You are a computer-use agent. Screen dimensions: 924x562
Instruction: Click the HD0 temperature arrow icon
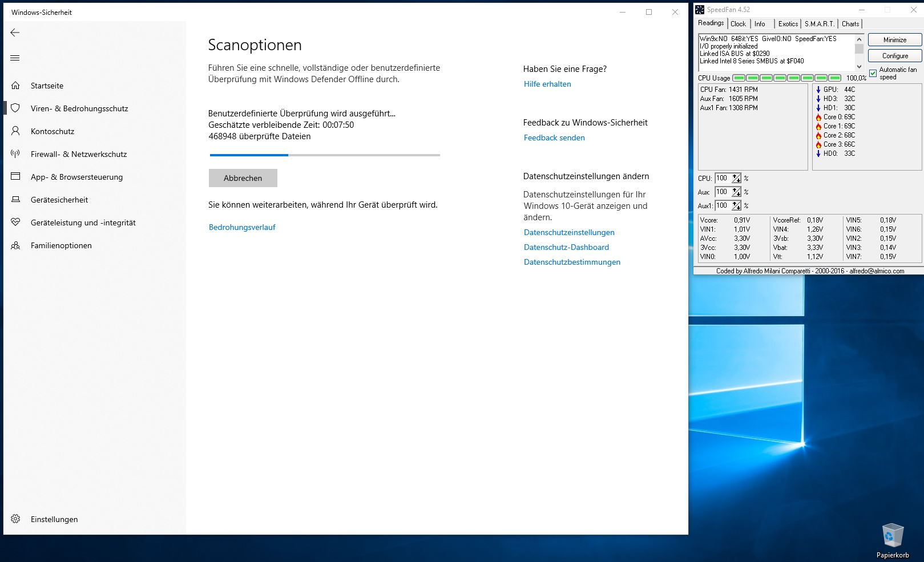tap(818, 153)
